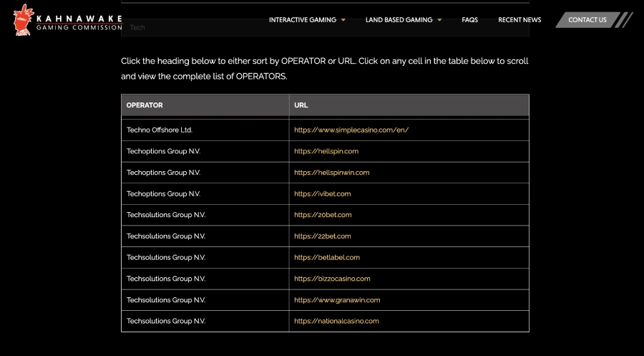
Task: Select the Techoptions cell next to hellspin.com
Action: coord(205,151)
